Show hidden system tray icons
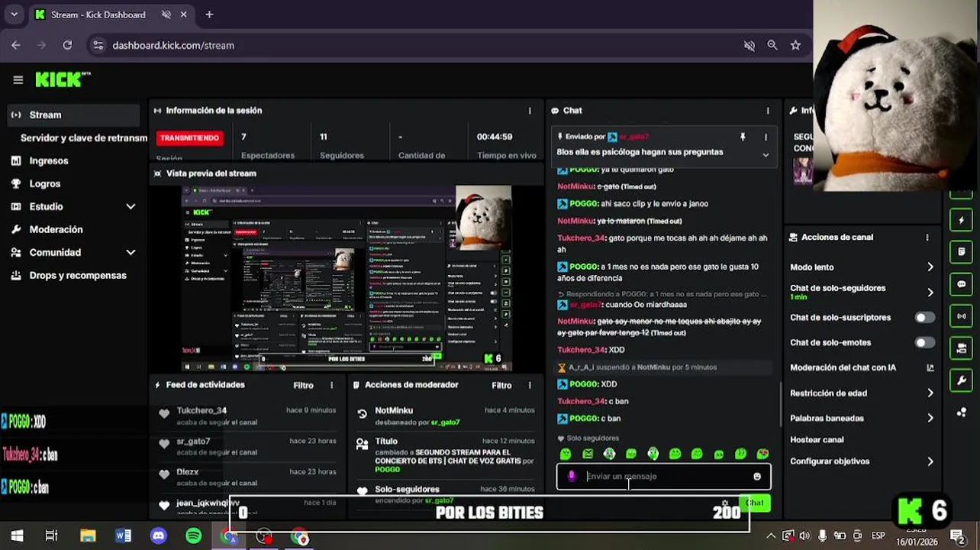Image resolution: width=980 pixels, height=550 pixels. (771, 536)
